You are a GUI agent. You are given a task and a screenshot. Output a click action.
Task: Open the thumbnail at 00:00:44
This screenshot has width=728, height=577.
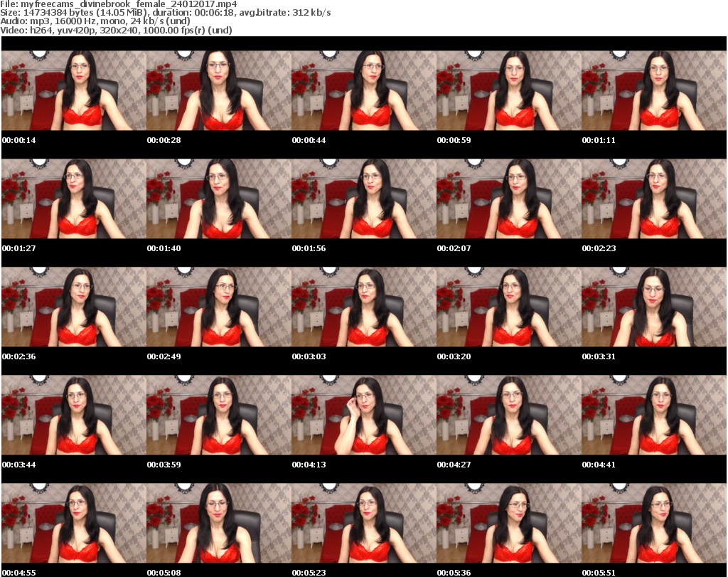(x=363, y=90)
